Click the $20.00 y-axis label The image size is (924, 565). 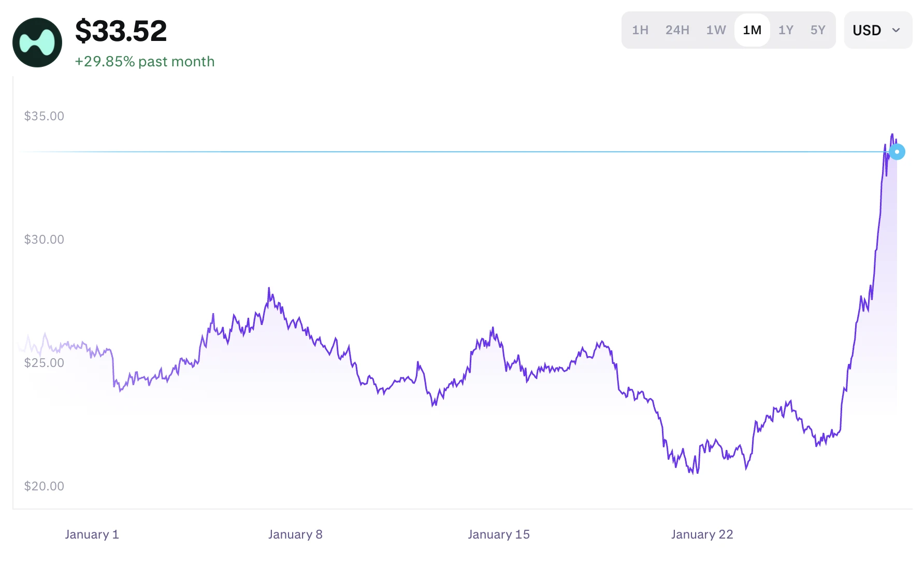pos(44,486)
